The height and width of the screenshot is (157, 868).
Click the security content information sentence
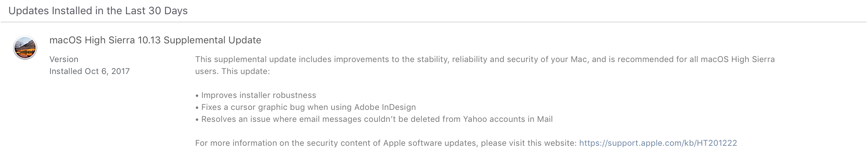[466, 143]
